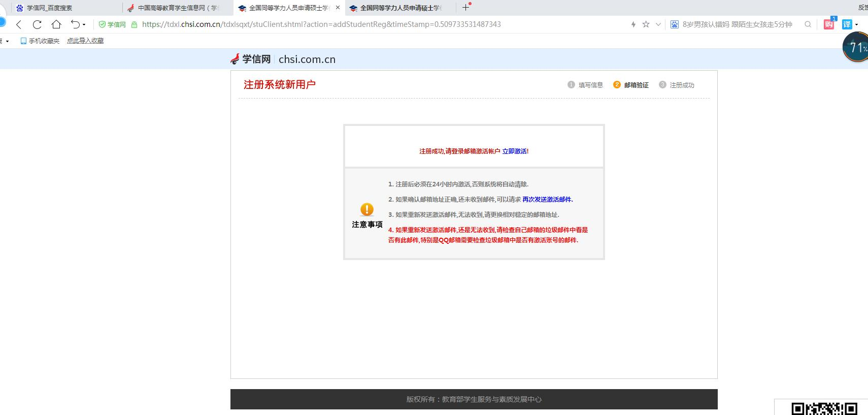
Task: Expand the undo history dropdown arrow
Action: [x=84, y=24]
